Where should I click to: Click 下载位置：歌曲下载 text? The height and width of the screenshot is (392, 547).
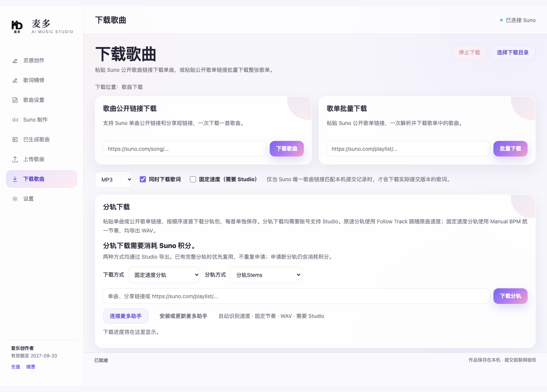pyautogui.click(x=119, y=87)
